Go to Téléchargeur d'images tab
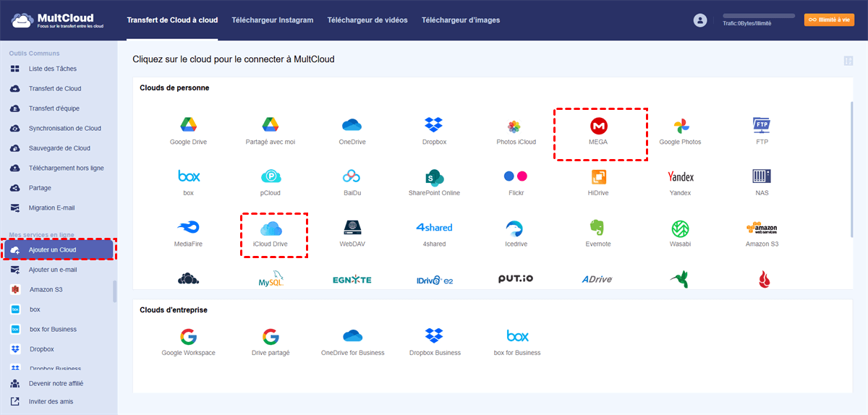Image resolution: width=868 pixels, height=415 pixels. 461,20
